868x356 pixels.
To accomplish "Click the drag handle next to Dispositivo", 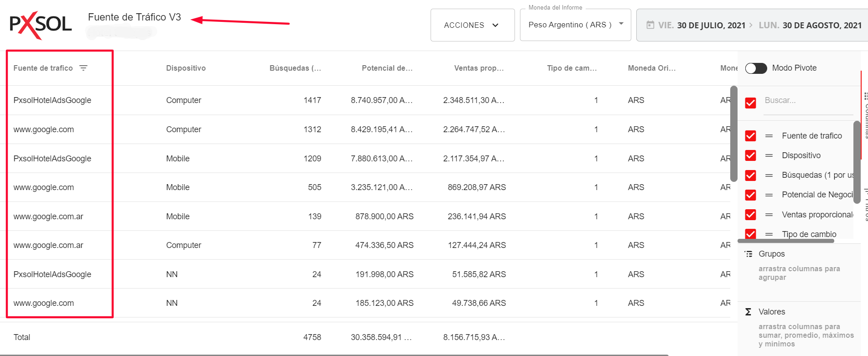I will tap(769, 155).
